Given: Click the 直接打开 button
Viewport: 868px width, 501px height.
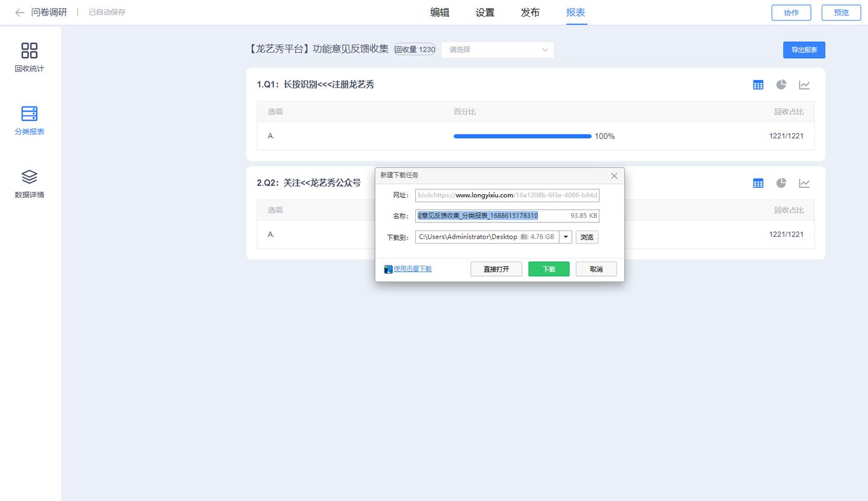Looking at the screenshot, I should click(x=496, y=269).
